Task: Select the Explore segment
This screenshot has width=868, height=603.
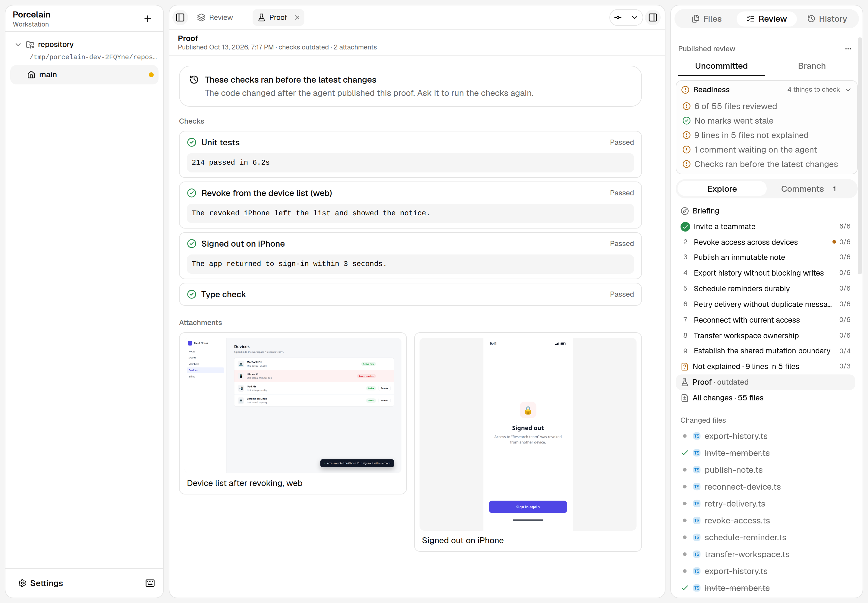Action: click(722, 189)
